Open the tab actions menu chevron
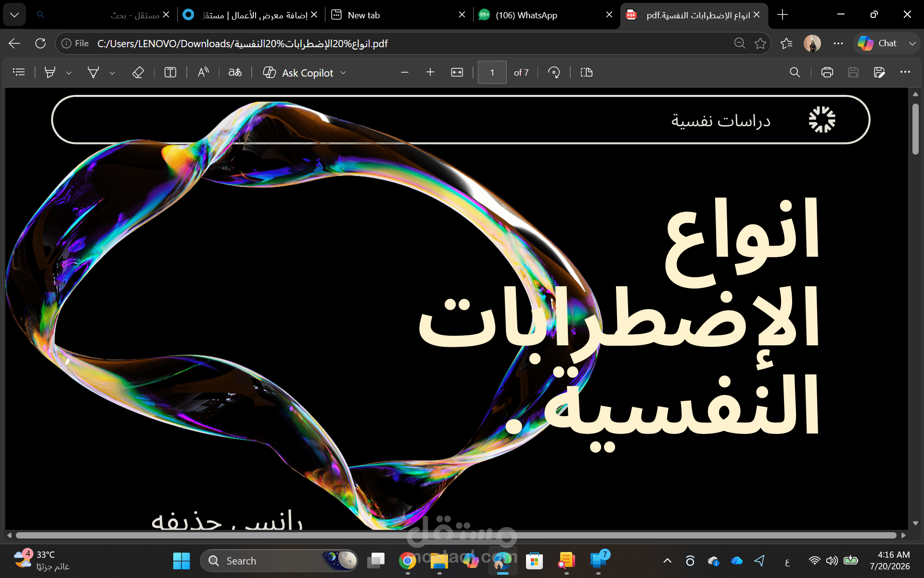The height and width of the screenshot is (578, 924). (x=14, y=15)
